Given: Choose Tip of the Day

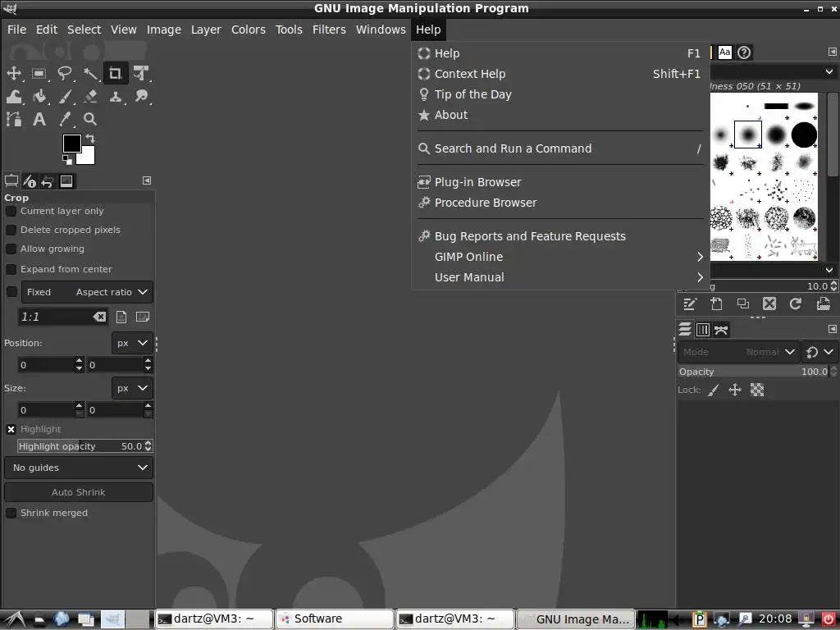Looking at the screenshot, I should coord(561,94).
